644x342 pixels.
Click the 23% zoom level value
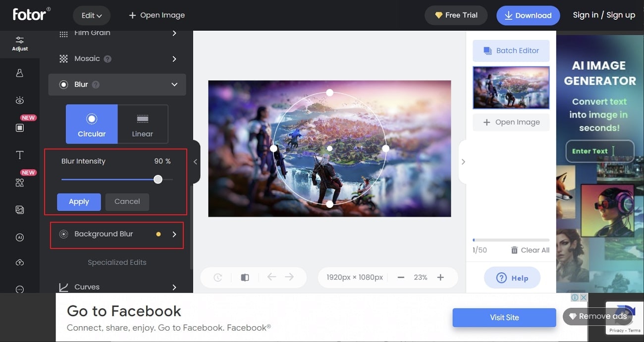[x=421, y=278]
